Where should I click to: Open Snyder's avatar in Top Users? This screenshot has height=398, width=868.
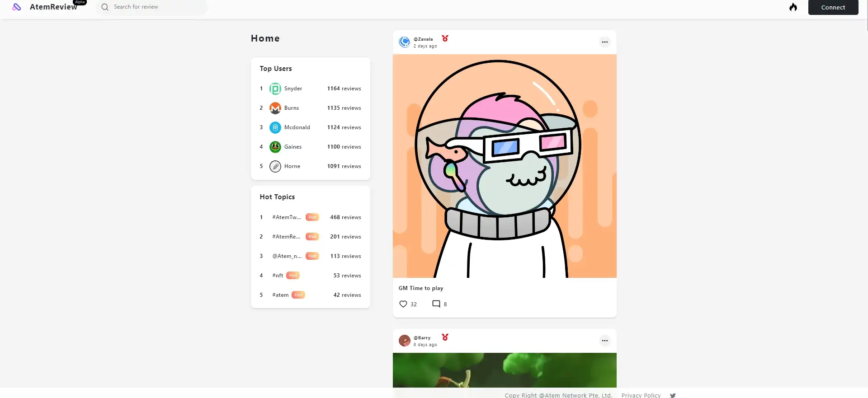[275, 89]
